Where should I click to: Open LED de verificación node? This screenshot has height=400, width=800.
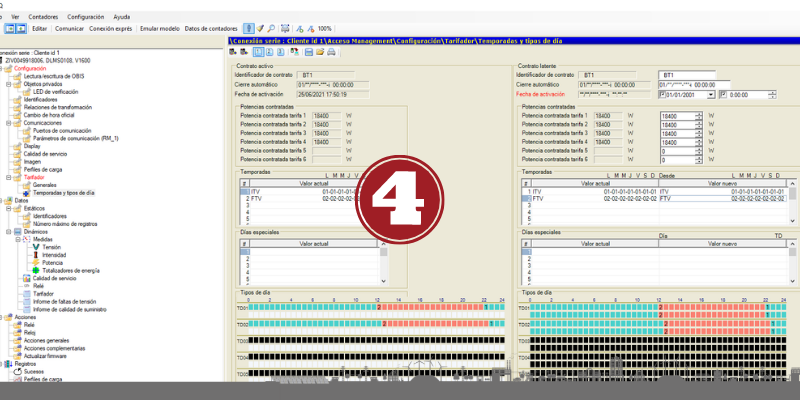tap(56, 92)
